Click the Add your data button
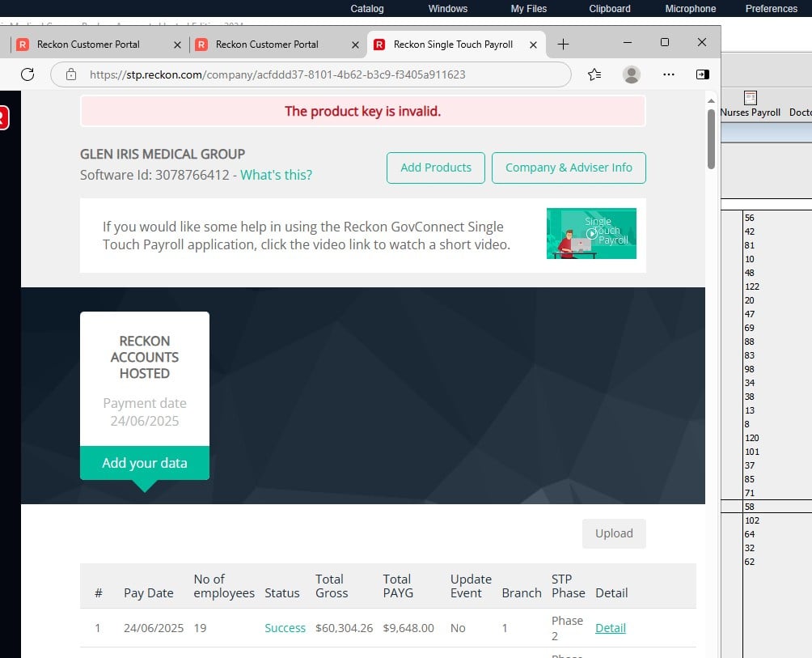Screen dimensions: 812x658 tap(145, 463)
